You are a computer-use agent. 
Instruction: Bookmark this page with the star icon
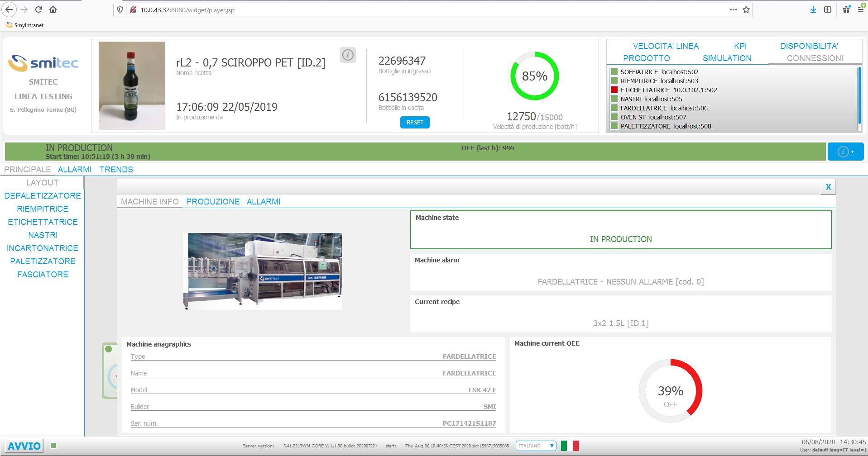(746, 9)
